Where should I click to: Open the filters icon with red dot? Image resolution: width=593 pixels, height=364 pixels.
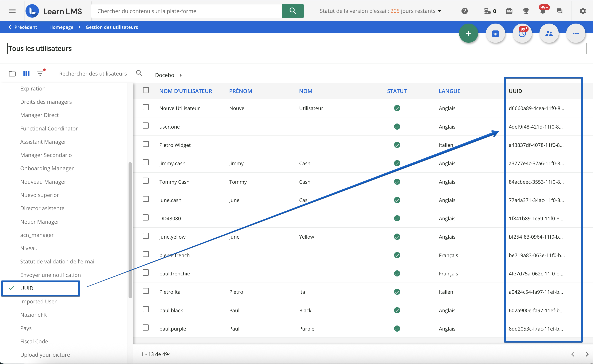pos(40,73)
